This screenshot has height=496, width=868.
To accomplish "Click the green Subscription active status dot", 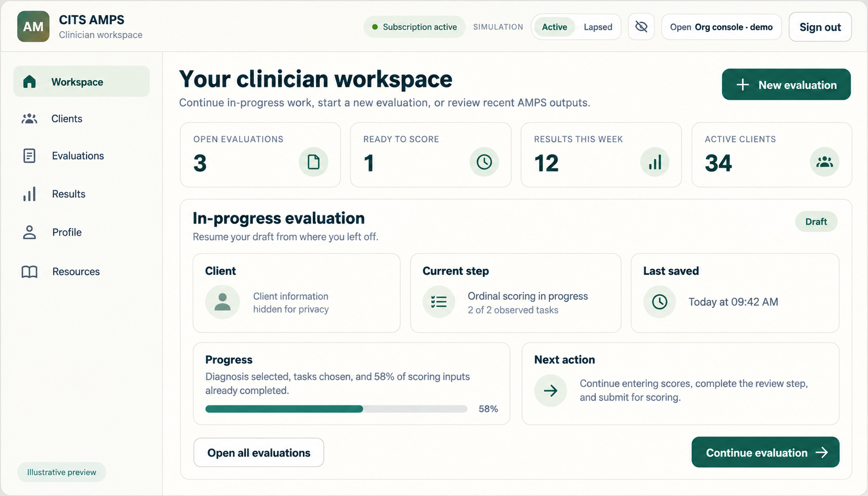I will [375, 27].
